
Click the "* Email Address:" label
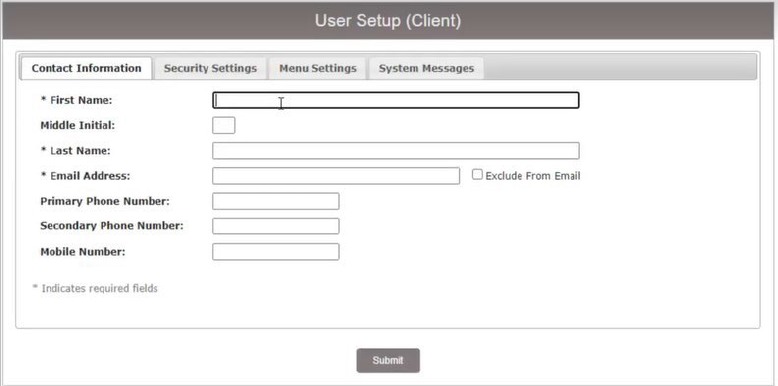point(85,176)
